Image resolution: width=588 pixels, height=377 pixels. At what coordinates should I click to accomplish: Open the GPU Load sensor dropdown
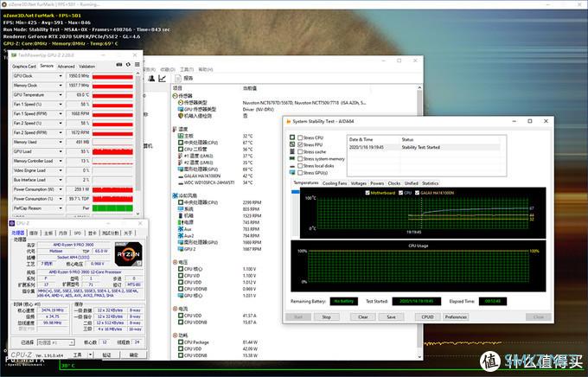[x=61, y=151]
